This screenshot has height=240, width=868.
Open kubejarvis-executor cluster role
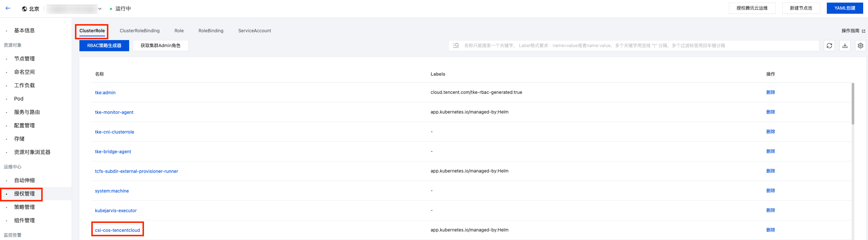[x=116, y=211]
